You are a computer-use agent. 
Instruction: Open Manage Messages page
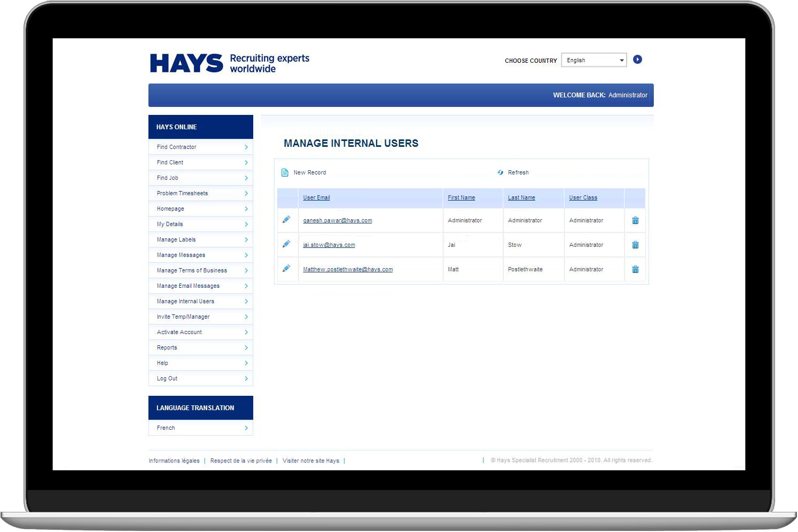pyautogui.click(x=201, y=255)
